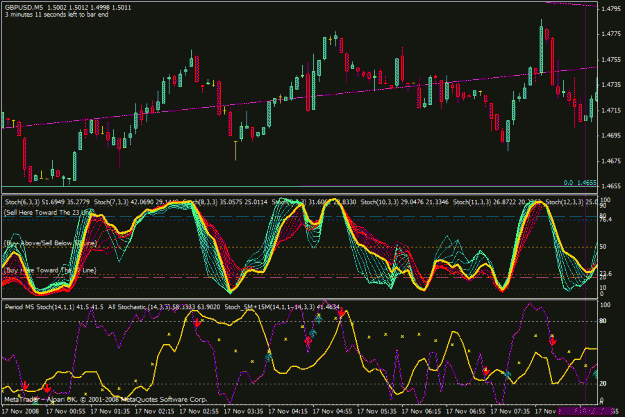Select the 76.4 level on stochastic ribbon axis

click(x=605, y=219)
